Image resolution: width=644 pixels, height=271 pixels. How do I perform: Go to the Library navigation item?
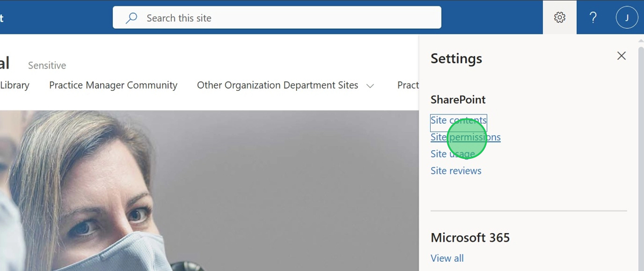[x=14, y=85]
